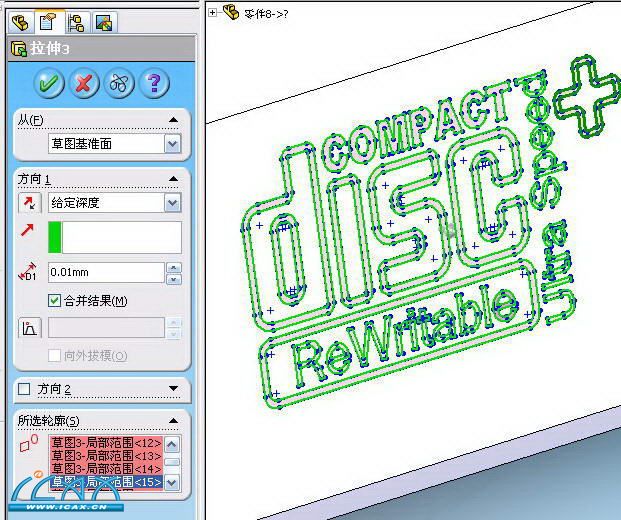Open the display appearance manager tab
Image resolution: width=621 pixels, height=520 pixels.
[105, 22]
